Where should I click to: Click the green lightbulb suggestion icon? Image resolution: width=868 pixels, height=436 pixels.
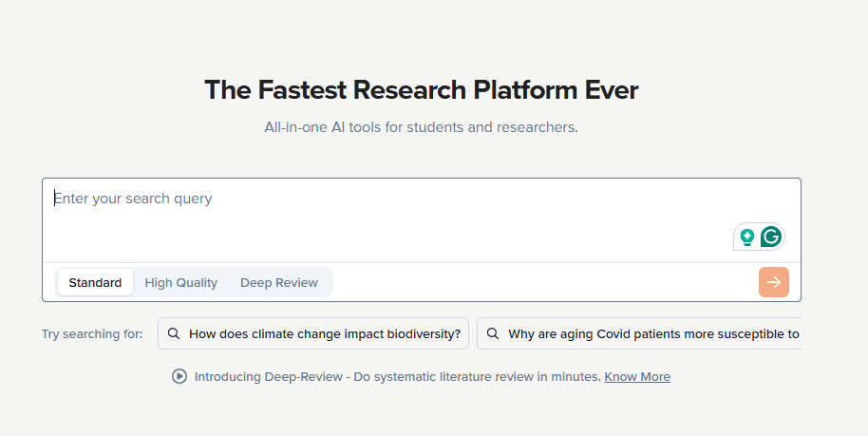(x=747, y=237)
